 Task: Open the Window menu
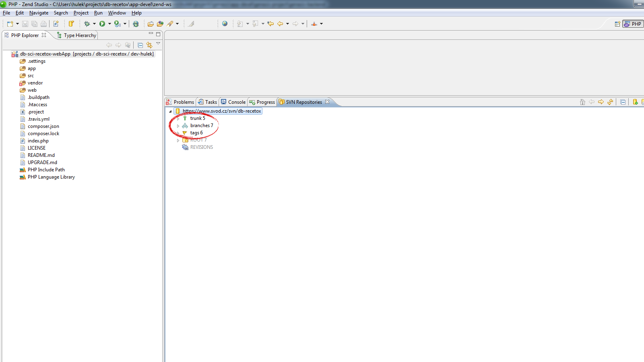117,13
